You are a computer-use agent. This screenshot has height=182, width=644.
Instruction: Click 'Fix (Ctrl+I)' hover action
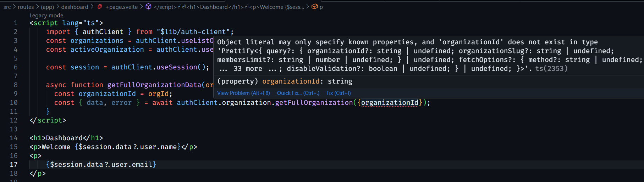(338, 93)
